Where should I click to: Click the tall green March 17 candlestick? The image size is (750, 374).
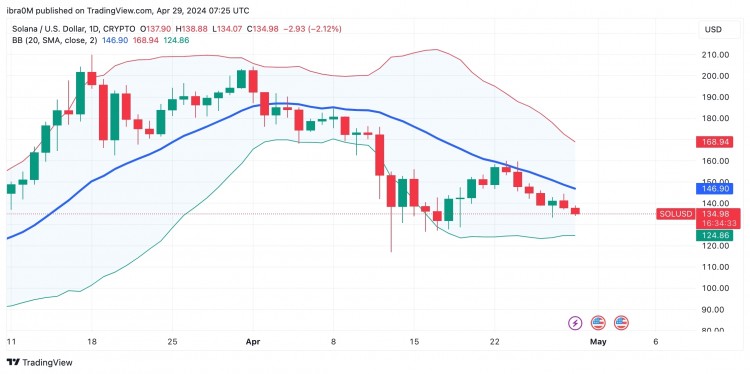pos(80,92)
